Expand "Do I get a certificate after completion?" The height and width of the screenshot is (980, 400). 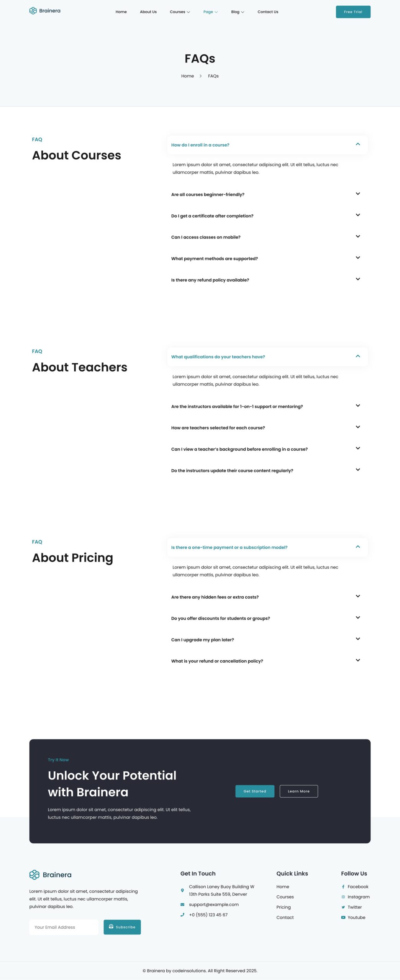click(x=267, y=216)
